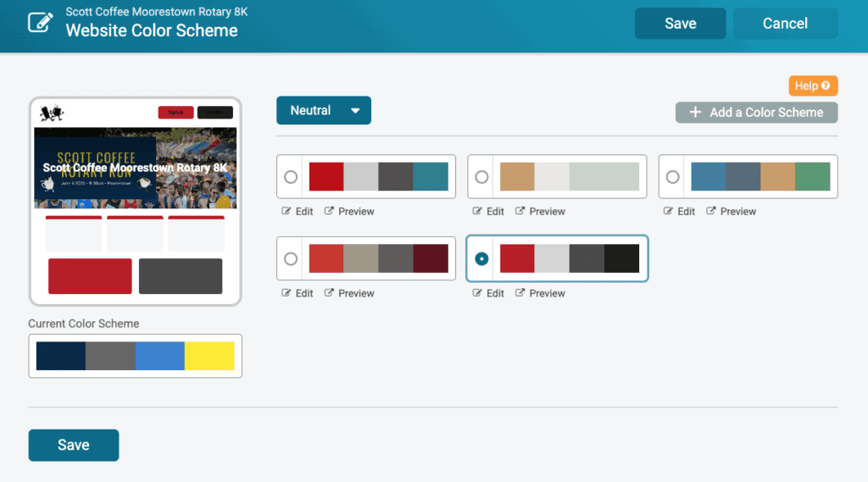Open Preview icon under the maroon scheme
Viewport: 868px width, 482px height.
329,293
